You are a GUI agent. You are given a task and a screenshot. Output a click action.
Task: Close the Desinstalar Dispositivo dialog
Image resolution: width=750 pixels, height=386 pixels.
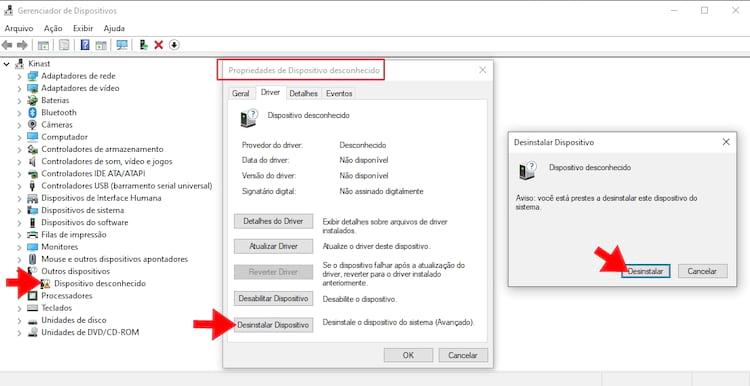[x=726, y=142]
